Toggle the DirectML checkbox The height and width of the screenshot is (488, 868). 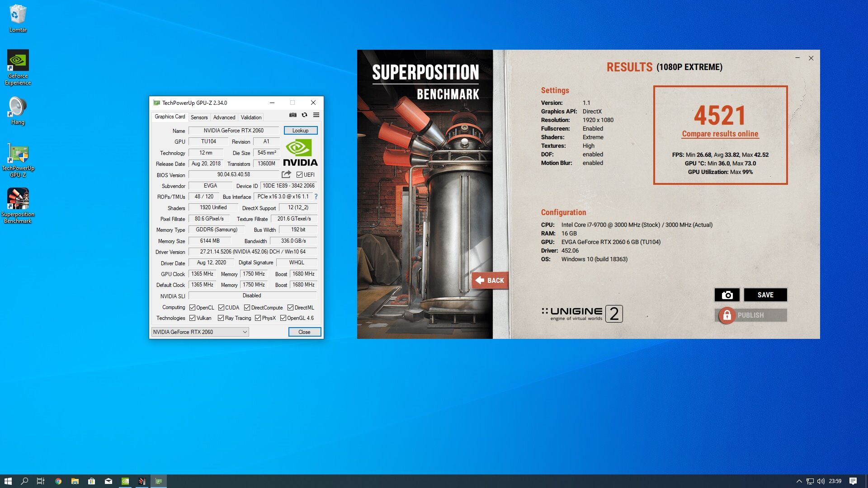point(290,308)
